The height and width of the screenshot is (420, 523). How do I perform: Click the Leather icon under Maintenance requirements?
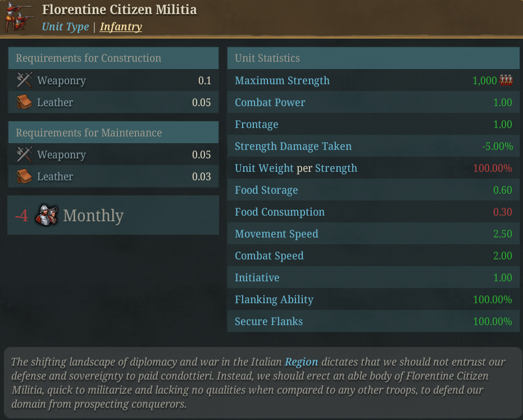tap(24, 176)
